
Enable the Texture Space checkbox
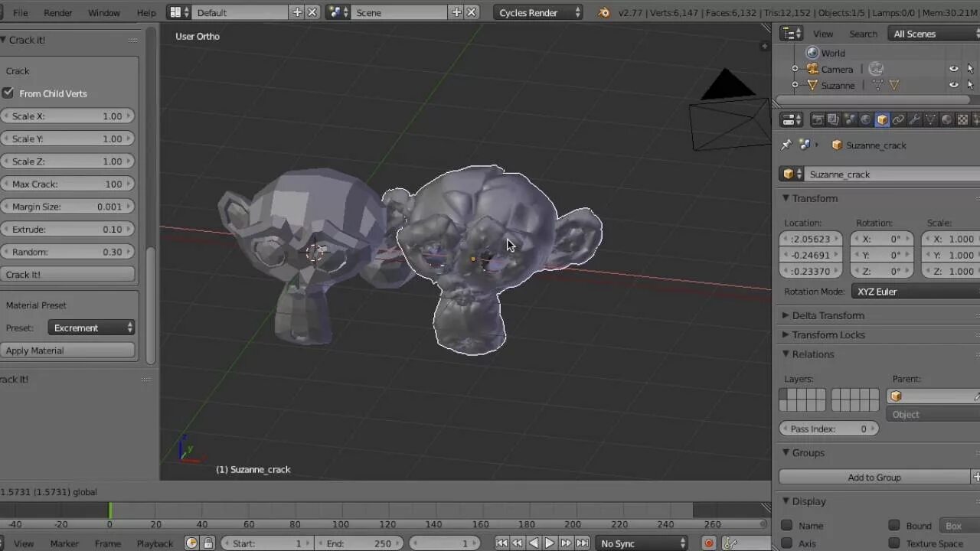(894, 543)
